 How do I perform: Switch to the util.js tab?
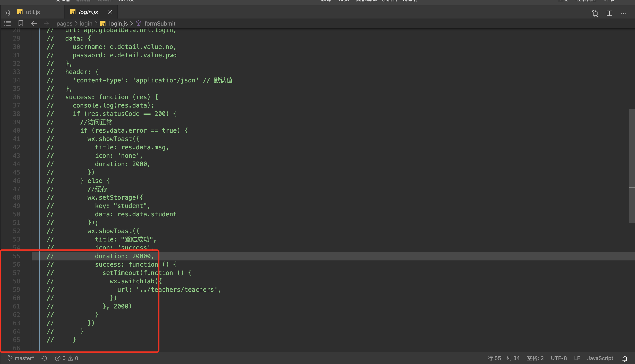(33, 12)
